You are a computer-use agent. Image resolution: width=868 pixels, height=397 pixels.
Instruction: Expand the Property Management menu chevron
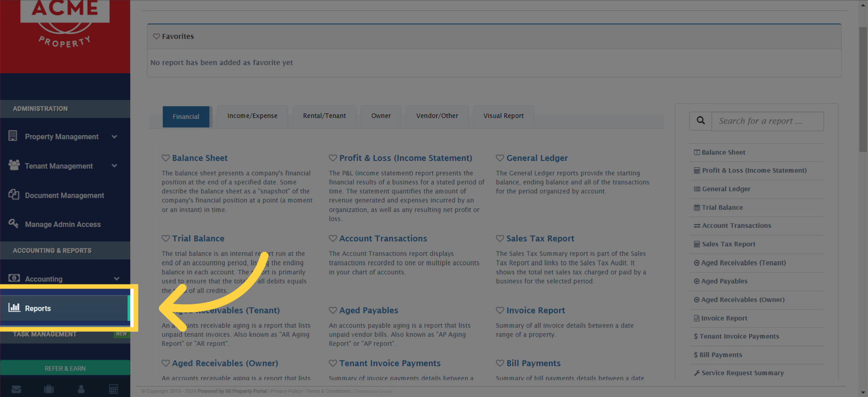(114, 137)
